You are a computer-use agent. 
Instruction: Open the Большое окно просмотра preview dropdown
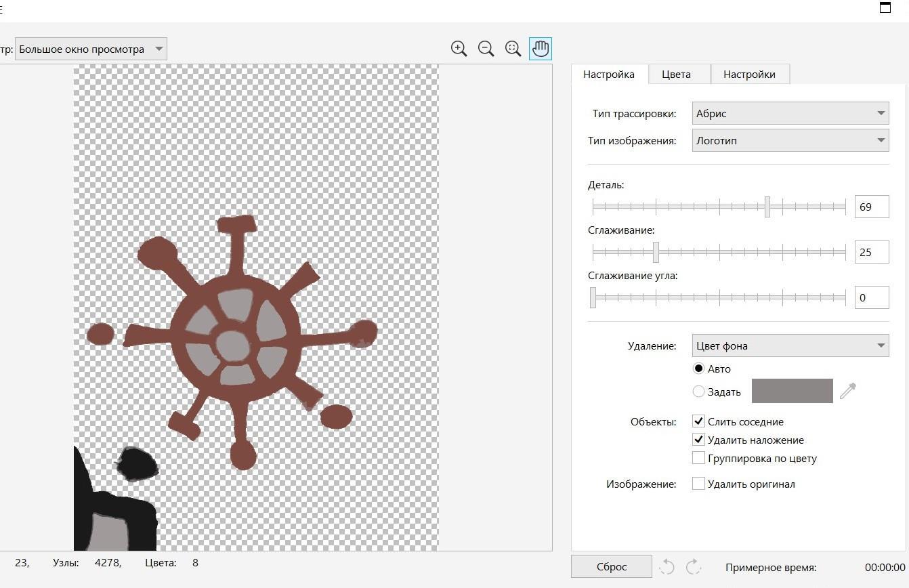coord(91,49)
